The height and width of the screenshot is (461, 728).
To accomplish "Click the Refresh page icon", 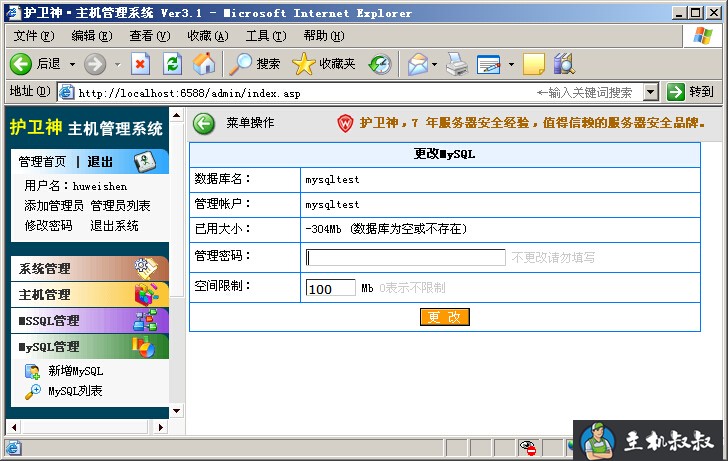I will tap(172, 64).
